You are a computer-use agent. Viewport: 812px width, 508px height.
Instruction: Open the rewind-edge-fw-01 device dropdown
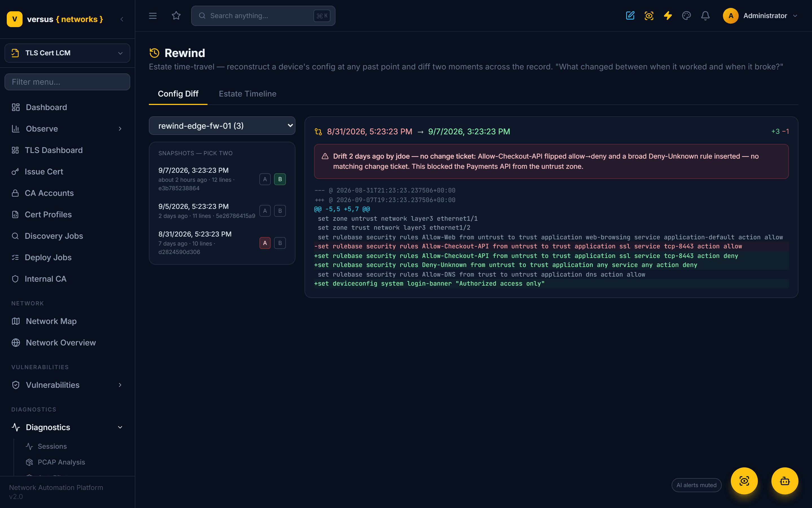pos(222,126)
